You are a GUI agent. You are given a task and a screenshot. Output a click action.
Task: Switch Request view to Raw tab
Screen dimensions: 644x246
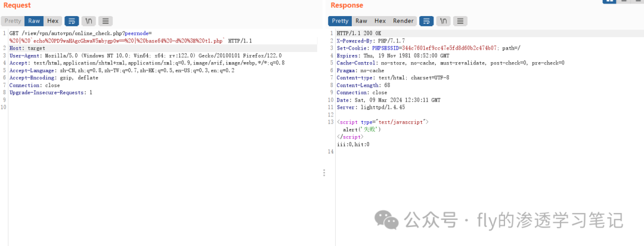coord(34,21)
